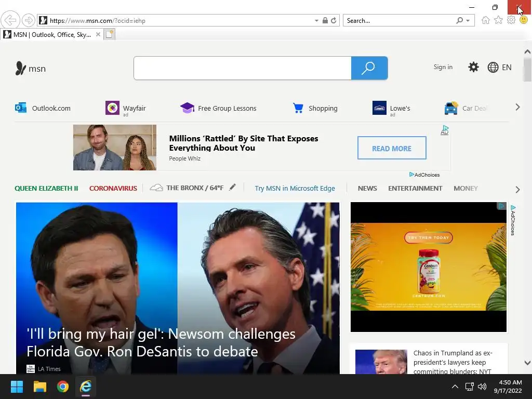Click the URL address field
This screenshot has width=532, height=399.
(x=180, y=21)
